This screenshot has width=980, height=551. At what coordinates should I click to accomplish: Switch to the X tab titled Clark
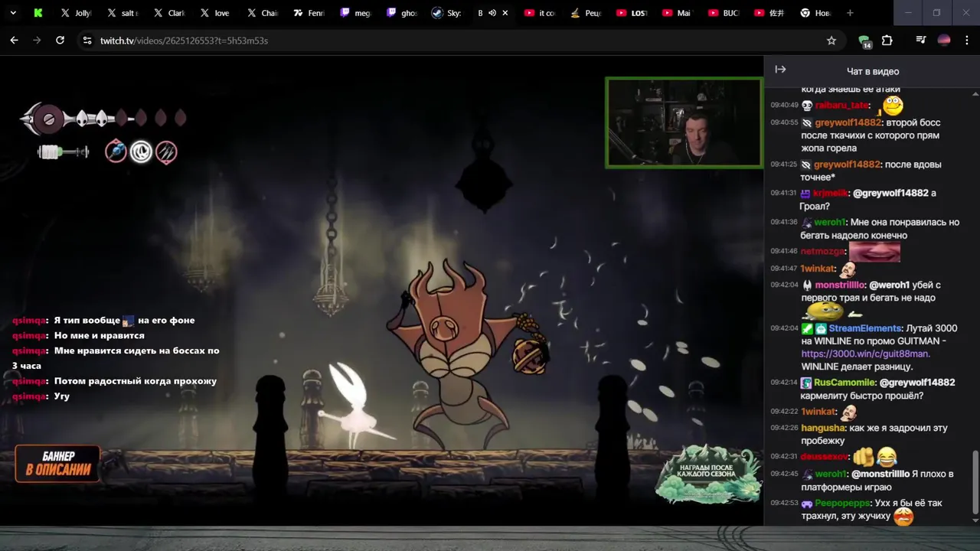click(169, 13)
